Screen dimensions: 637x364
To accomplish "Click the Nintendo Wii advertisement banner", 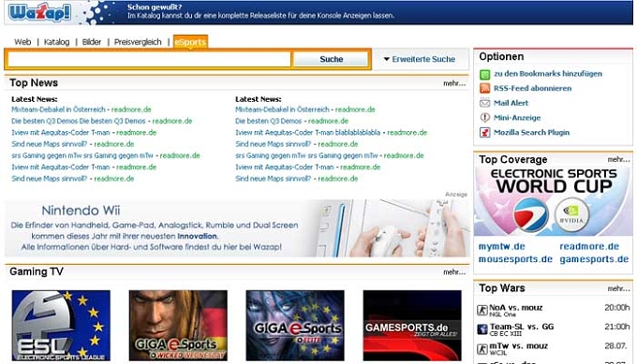I will click(x=237, y=228).
